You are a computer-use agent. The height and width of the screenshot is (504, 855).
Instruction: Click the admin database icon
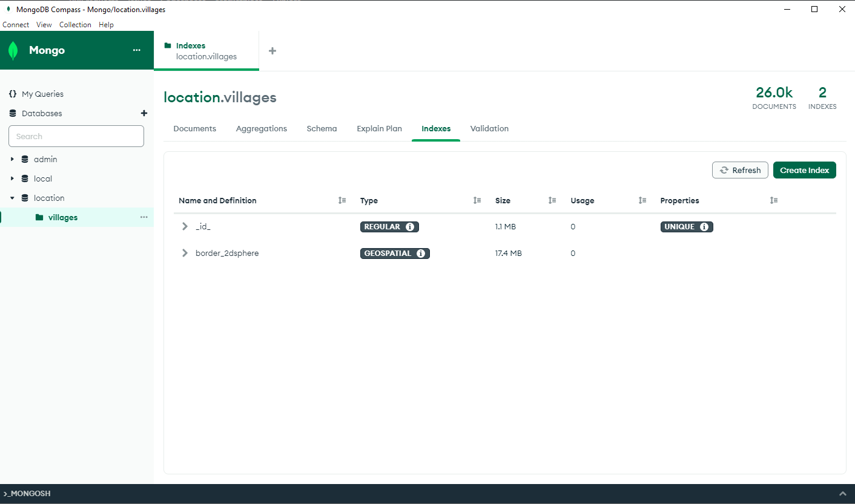25,159
